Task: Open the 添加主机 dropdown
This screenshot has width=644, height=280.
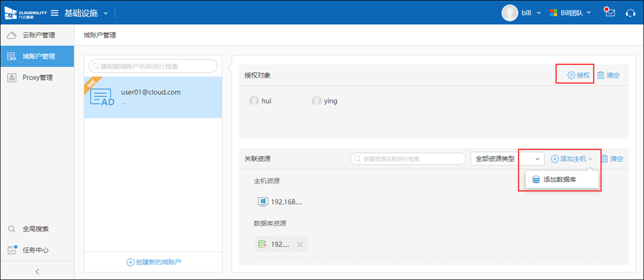Action: point(572,159)
